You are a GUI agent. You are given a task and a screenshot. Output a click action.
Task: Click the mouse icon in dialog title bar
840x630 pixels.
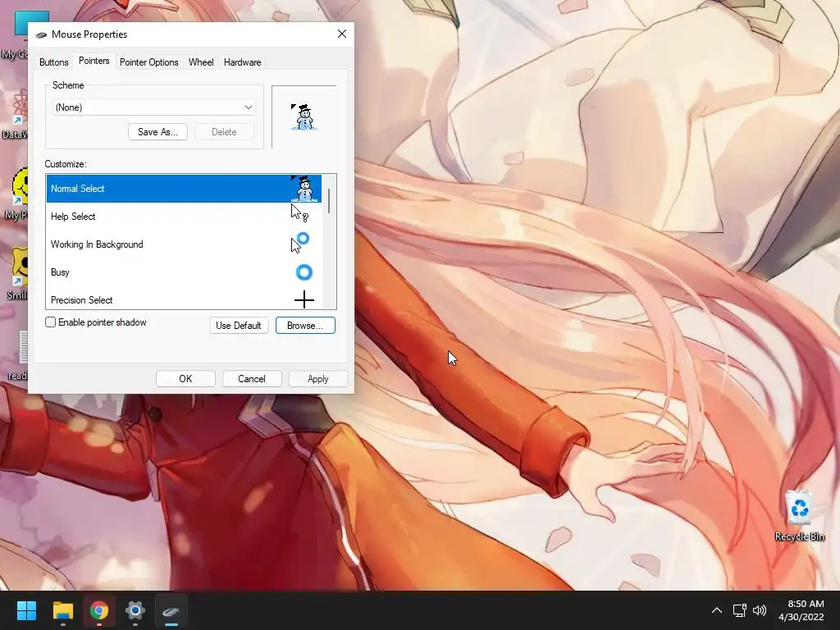tap(41, 34)
